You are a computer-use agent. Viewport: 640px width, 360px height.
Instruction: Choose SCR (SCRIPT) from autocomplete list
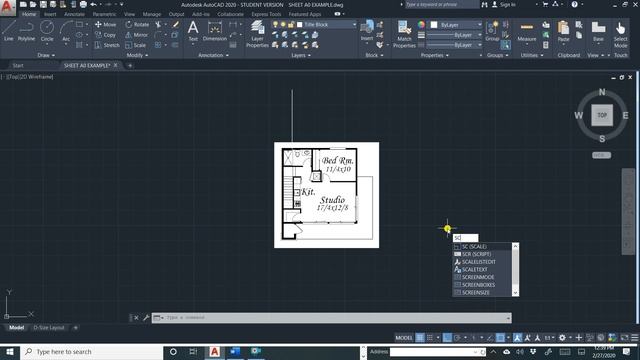(482, 254)
